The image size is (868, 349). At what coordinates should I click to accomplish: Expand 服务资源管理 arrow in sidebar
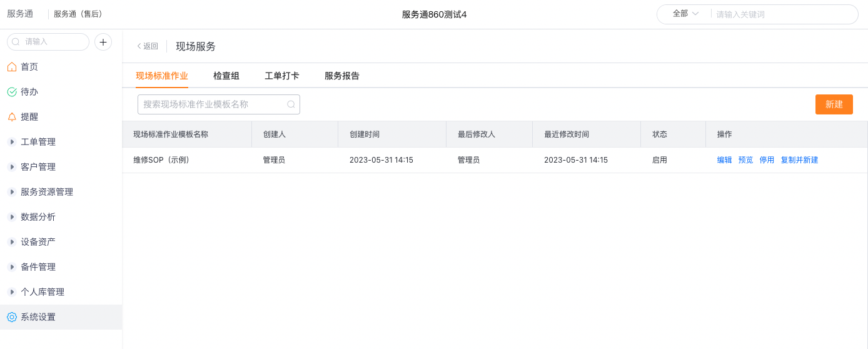11,192
